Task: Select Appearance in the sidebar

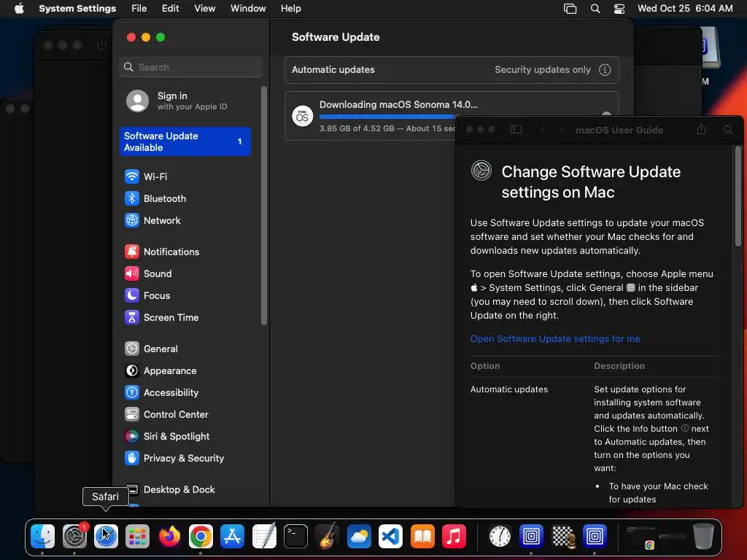Action: click(160, 371)
